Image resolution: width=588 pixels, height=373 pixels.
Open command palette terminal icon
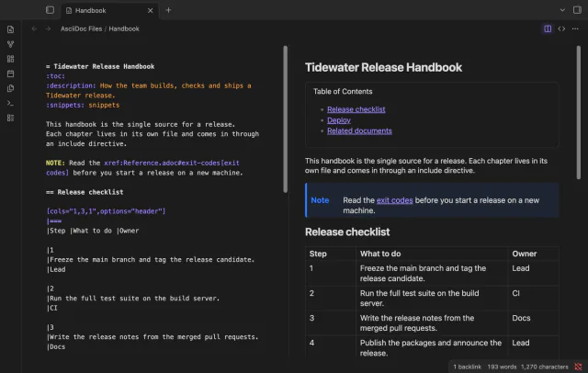tap(10, 103)
